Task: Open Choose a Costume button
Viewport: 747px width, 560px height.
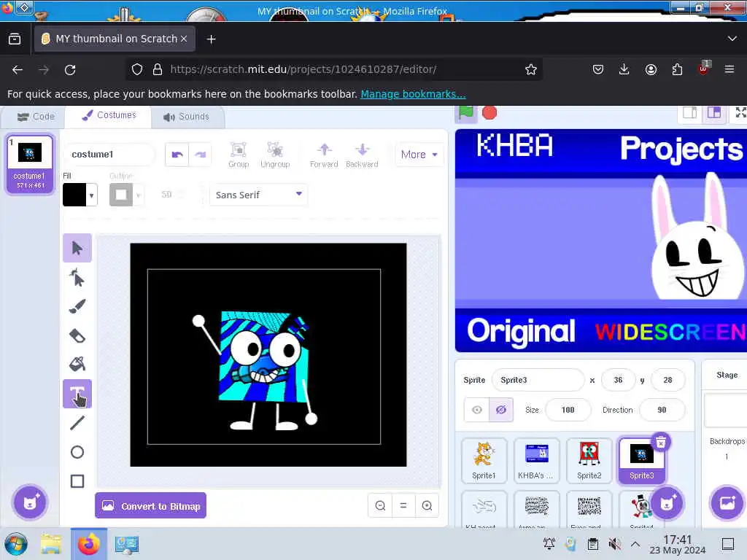Action: (30, 502)
